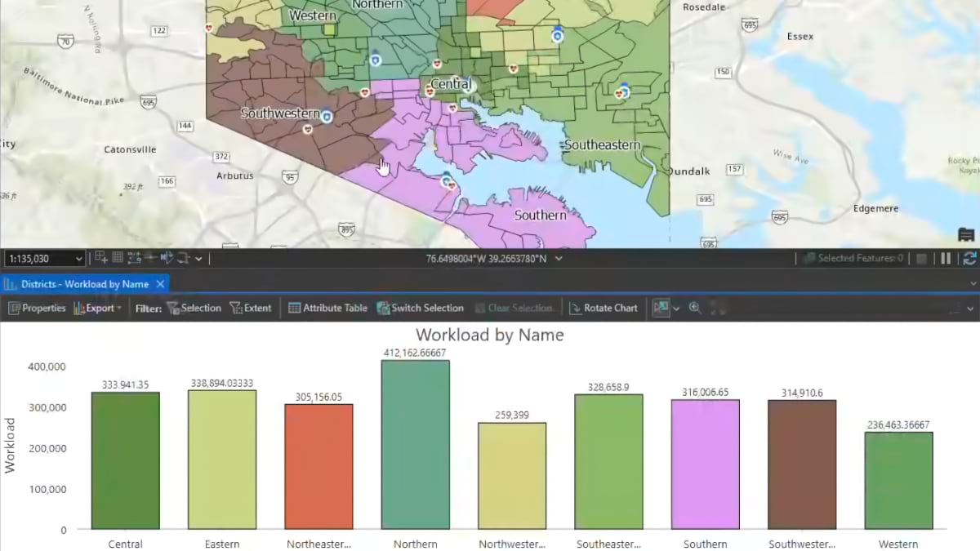Toggle the inference constraints icon in map status bar
This screenshot has height=551, width=980.
tap(134, 258)
